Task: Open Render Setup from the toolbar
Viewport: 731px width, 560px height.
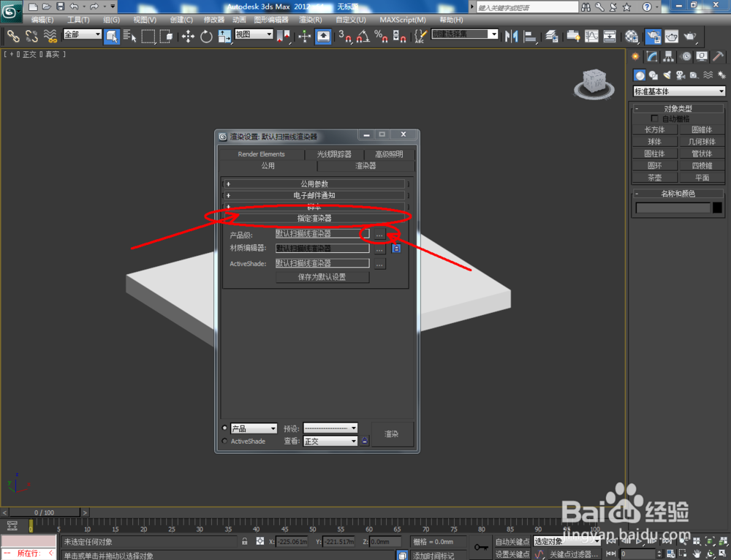Action: (653, 36)
